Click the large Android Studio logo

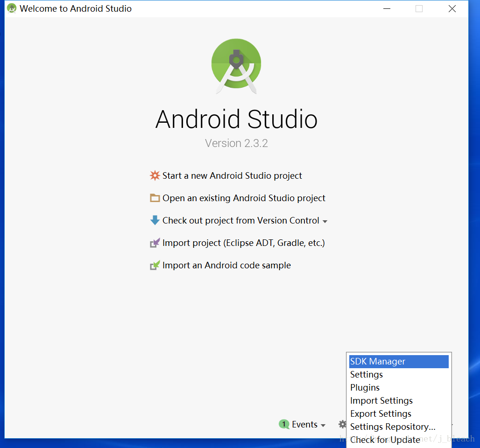[236, 66]
